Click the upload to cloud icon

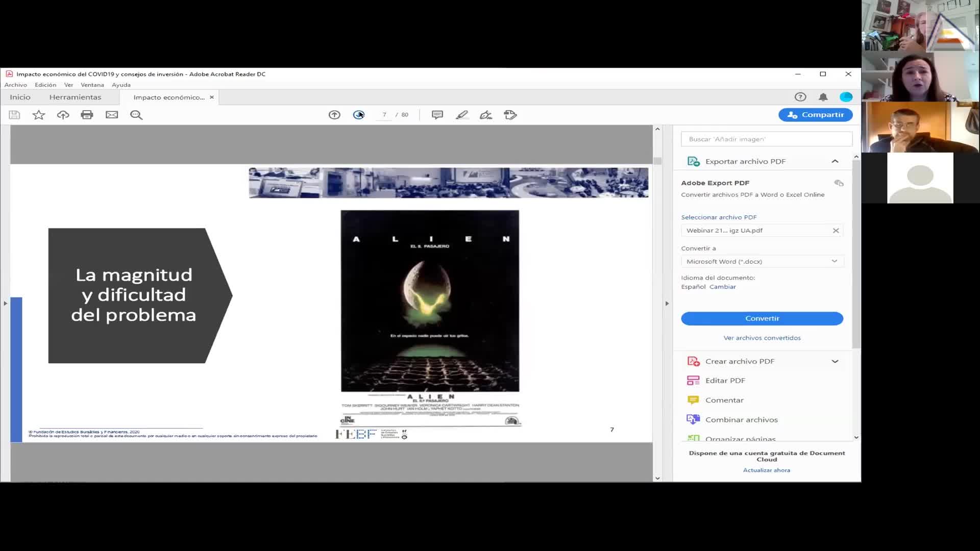point(63,115)
